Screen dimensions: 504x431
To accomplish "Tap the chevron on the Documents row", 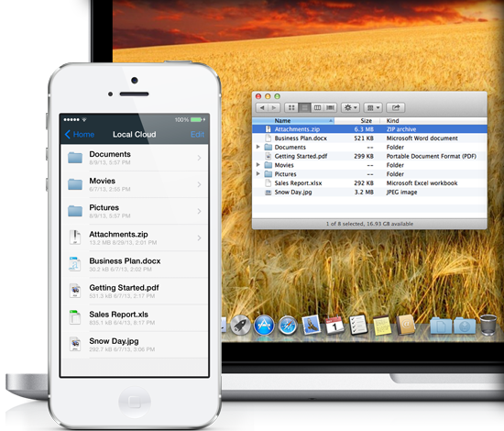I will (199, 158).
